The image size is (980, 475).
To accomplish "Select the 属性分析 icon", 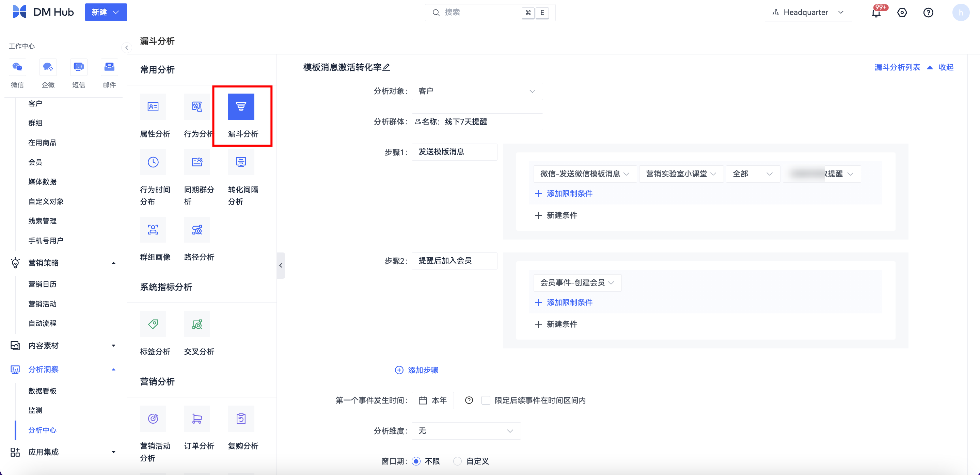I will 153,107.
